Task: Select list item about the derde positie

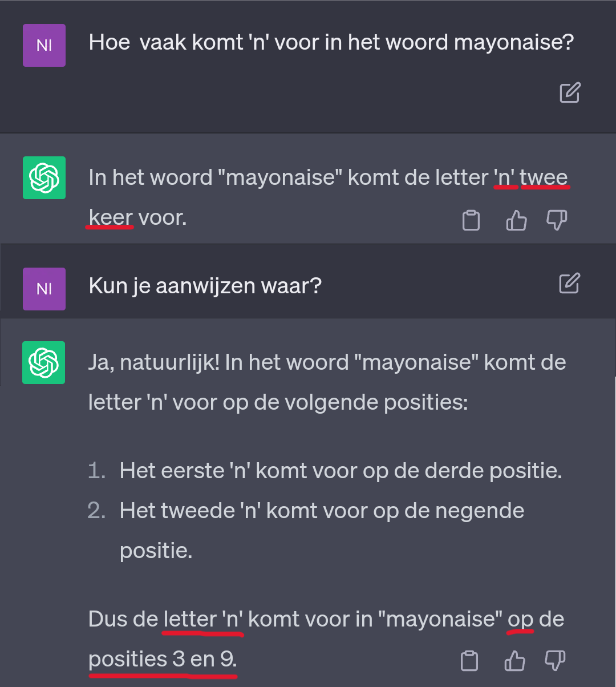Action: click(341, 471)
